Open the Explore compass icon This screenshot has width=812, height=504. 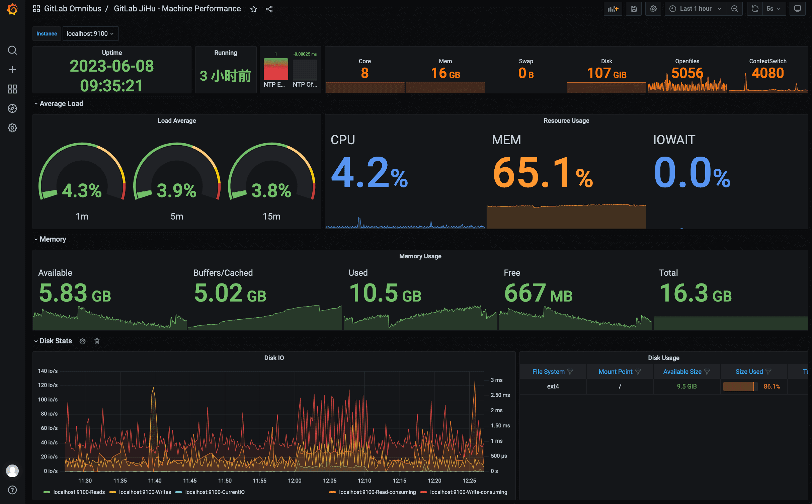pyautogui.click(x=12, y=108)
